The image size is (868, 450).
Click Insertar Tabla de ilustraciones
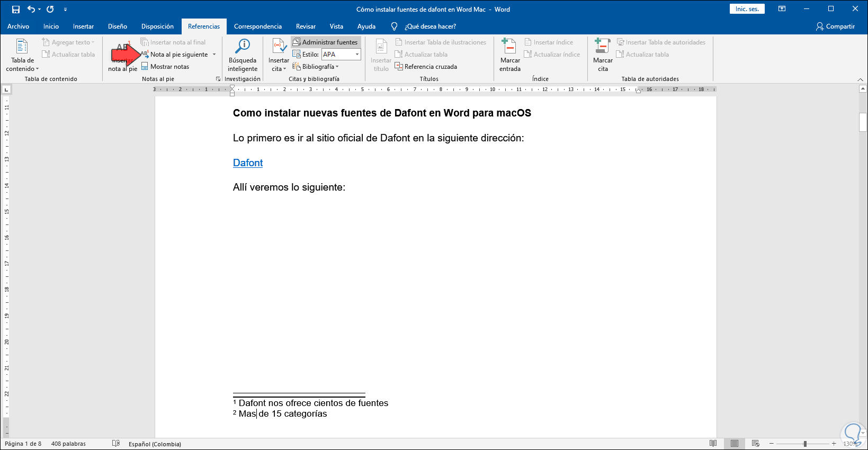pos(441,42)
